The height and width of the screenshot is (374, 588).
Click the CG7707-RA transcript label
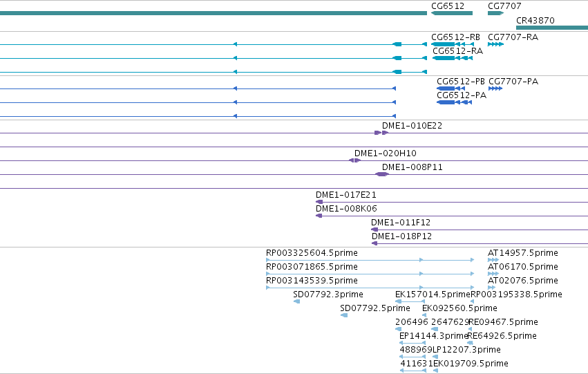point(513,37)
